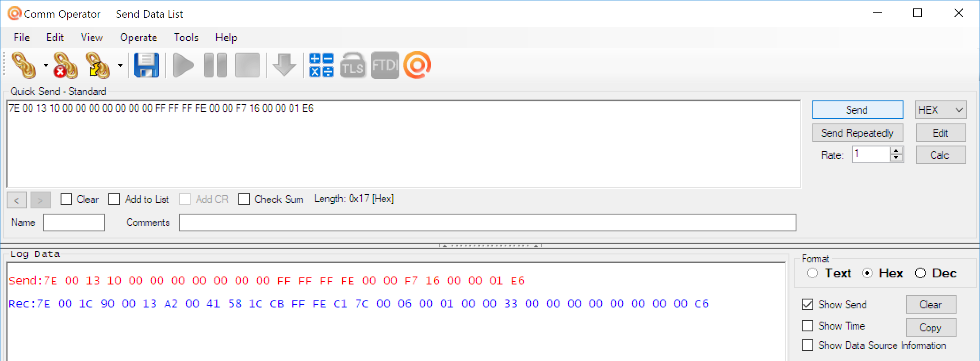Image resolution: width=980 pixels, height=361 pixels.
Task: Increase the Rate value with up arrow
Action: 896,151
